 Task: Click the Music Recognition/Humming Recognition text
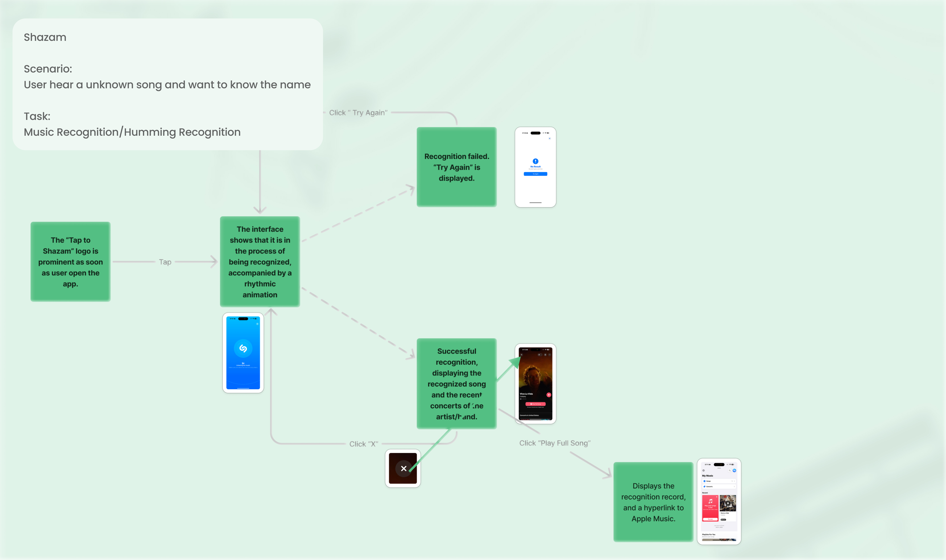pos(132,132)
